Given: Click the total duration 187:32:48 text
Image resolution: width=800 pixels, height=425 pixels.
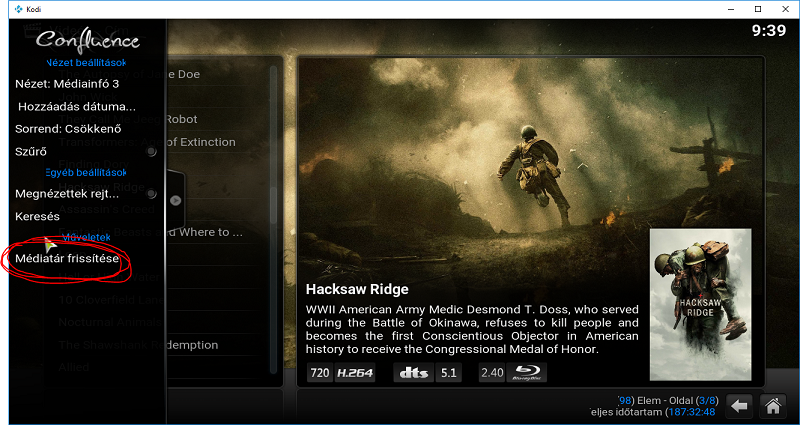Looking at the screenshot, I should [692, 412].
